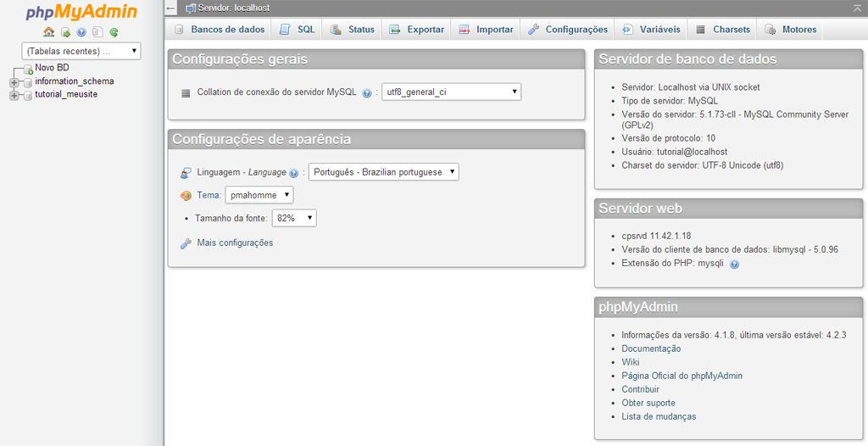Click the Informações da versão 4.1.8 text
This screenshot has height=446, width=868.
[733, 335]
